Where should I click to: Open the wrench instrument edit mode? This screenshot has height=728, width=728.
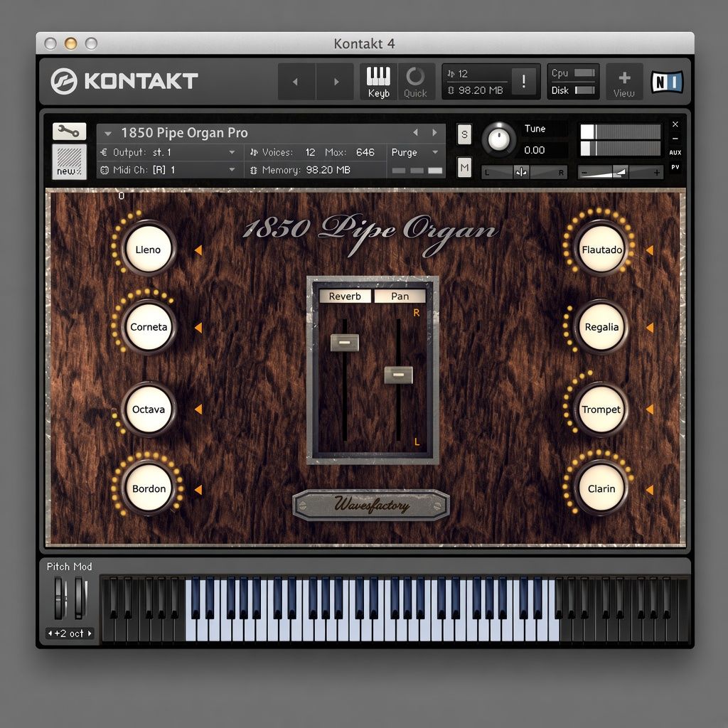(x=69, y=132)
